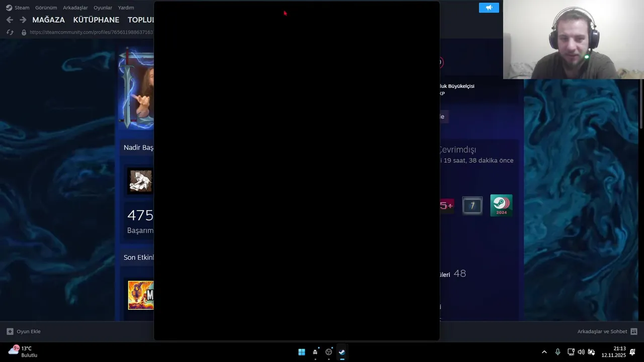
Task: Open the Arkadaşlar menu
Action: (x=75, y=8)
